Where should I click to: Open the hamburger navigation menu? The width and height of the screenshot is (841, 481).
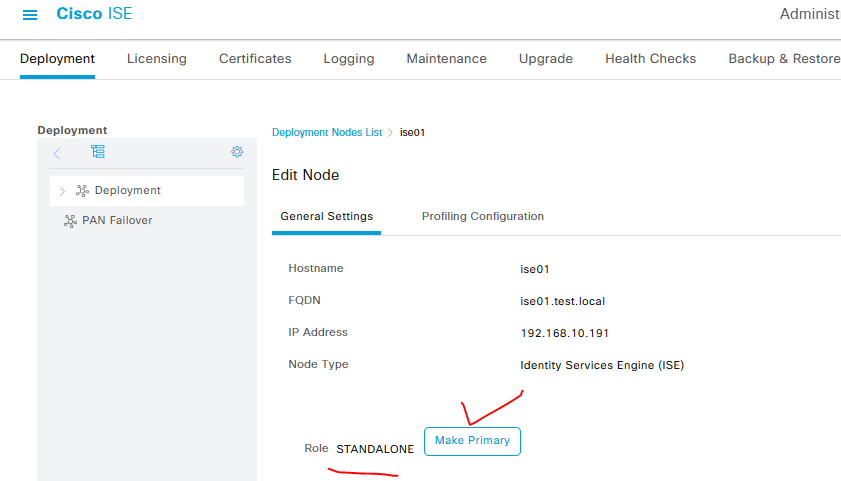tap(30, 15)
